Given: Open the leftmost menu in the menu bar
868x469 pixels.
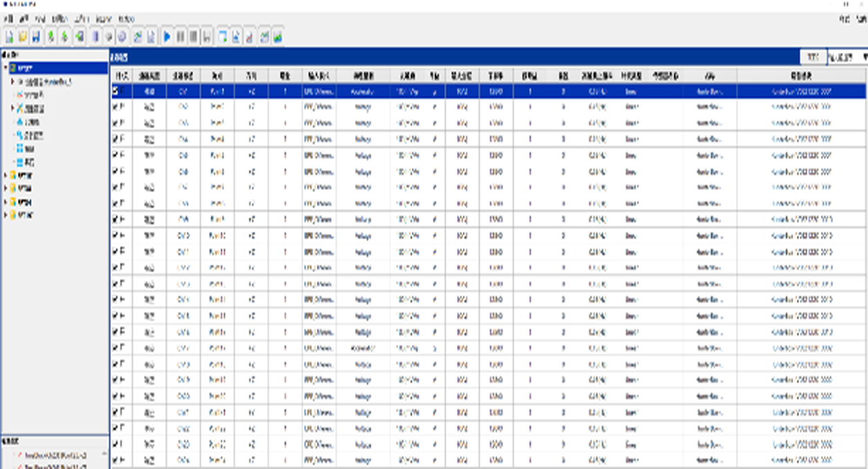Looking at the screenshot, I should click(8, 19).
